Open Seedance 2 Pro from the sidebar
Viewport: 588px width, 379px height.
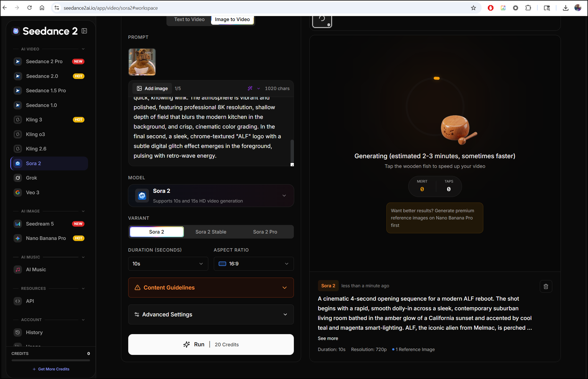44,61
